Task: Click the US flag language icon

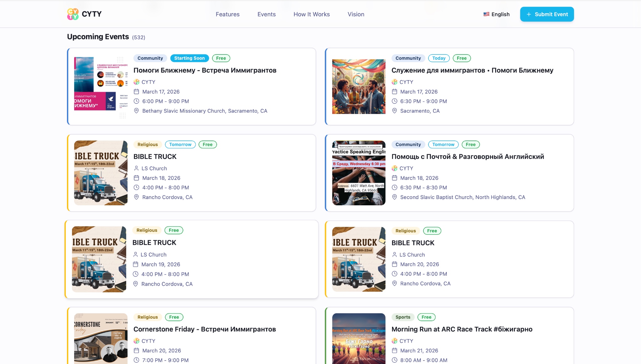Action: click(486, 14)
